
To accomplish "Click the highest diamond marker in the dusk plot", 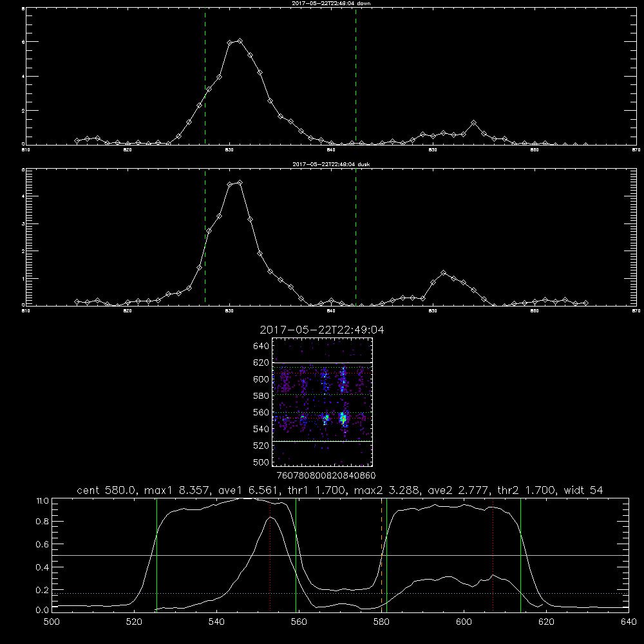I will [x=240, y=183].
